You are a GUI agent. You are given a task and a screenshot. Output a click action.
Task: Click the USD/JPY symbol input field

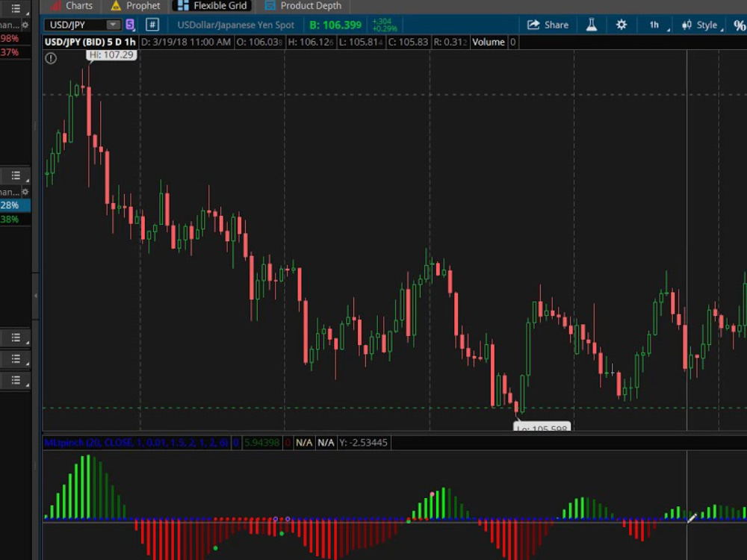coord(76,25)
